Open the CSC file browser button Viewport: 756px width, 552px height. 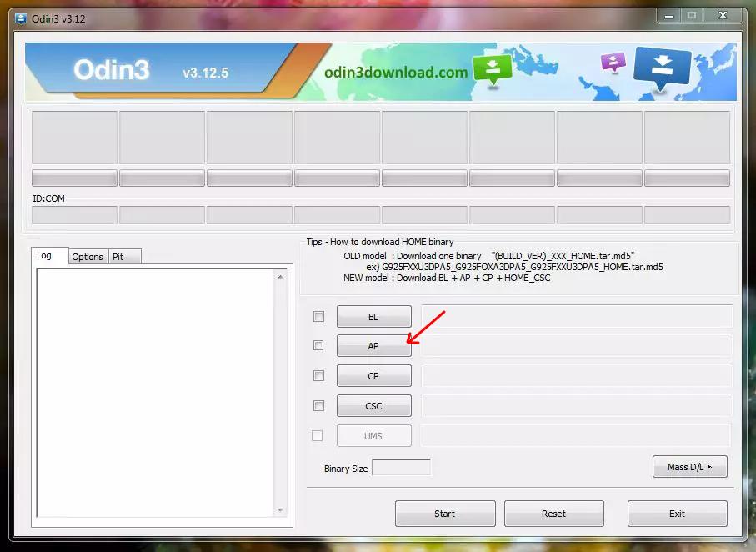pos(374,405)
